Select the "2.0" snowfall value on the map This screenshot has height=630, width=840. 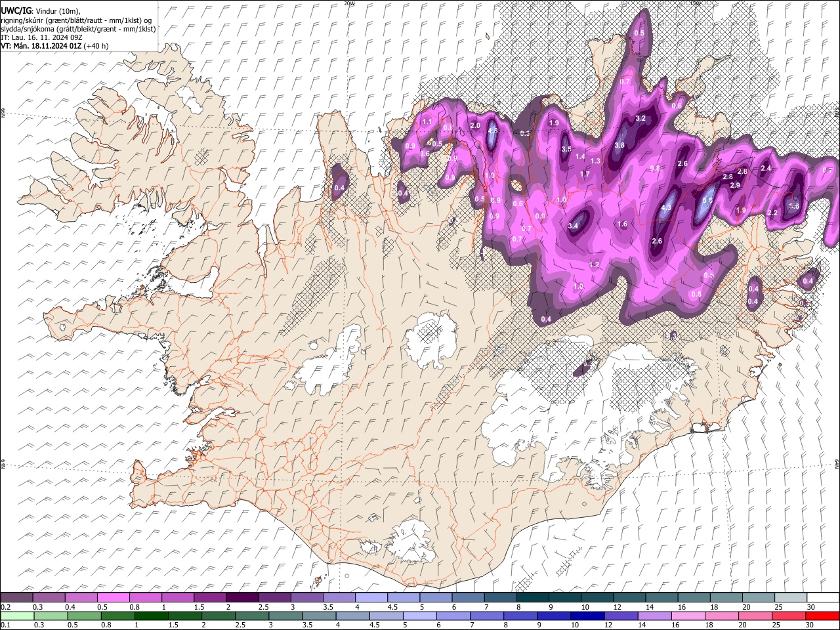[x=476, y=125]
